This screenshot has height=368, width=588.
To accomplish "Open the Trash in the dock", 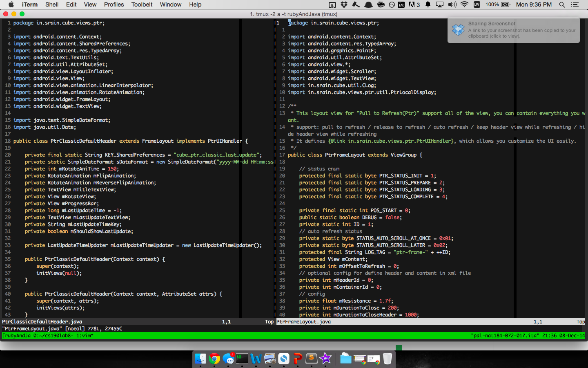I will (388, 359).
